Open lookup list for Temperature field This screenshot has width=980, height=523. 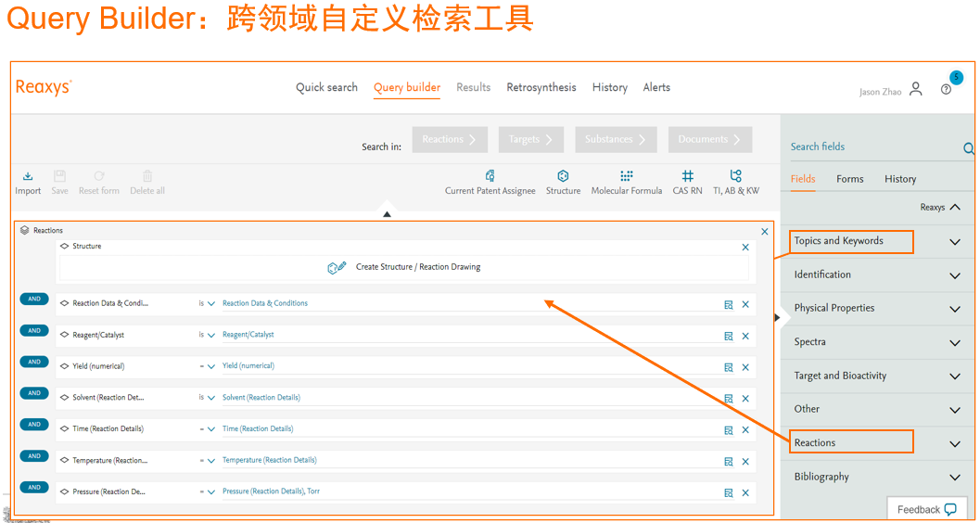click(728, 461)
